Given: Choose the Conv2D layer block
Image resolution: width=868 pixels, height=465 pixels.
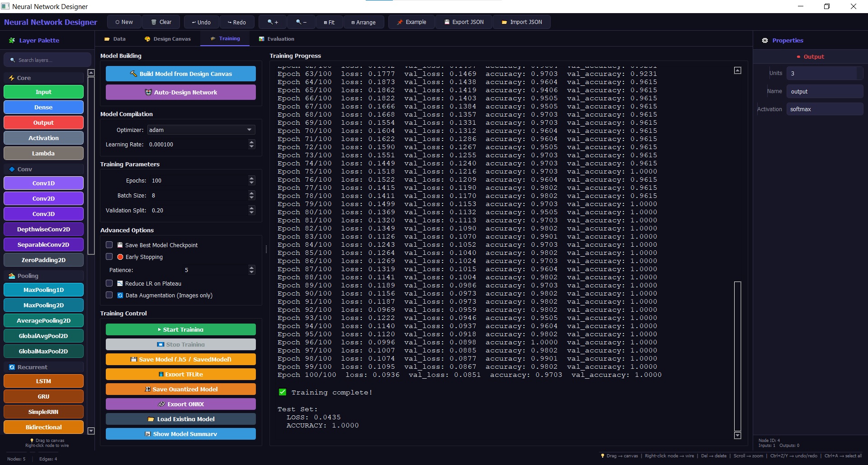Looking at the screenshot, I should point(43,198).
